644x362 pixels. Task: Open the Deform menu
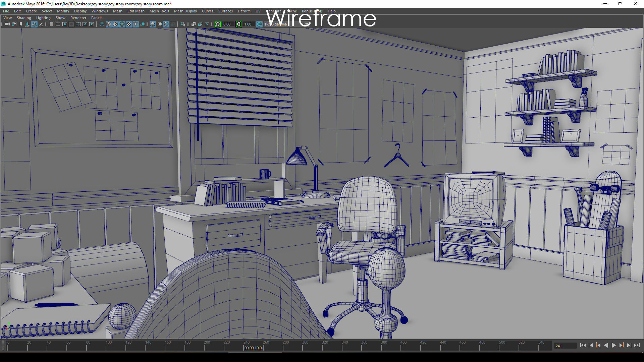click(244, 11)
